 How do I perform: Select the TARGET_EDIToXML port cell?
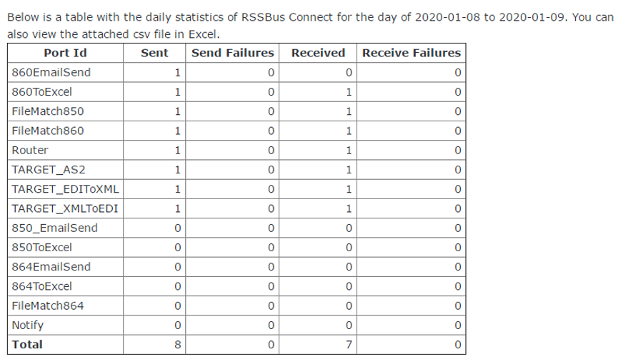click(x=66, y=189)
